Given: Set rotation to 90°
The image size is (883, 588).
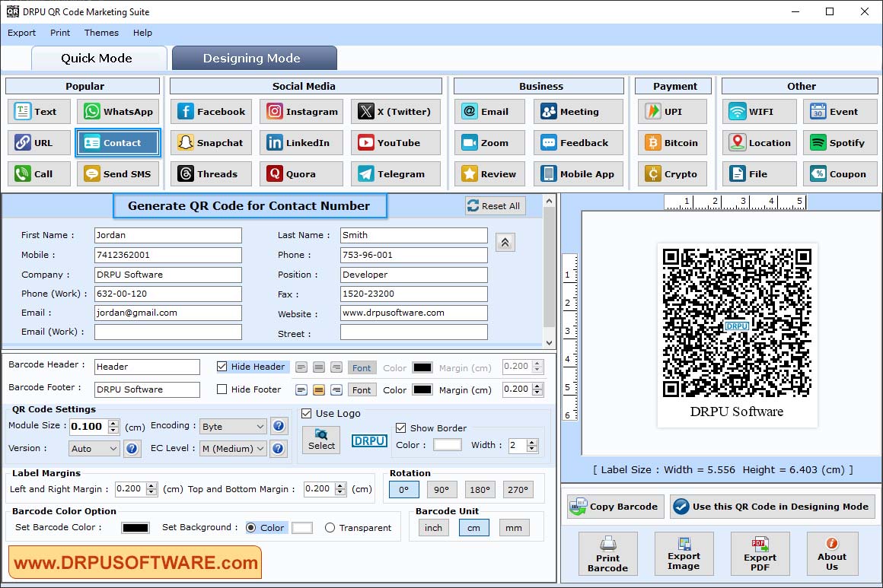Looking at the screenshot, I should [441, 490].
